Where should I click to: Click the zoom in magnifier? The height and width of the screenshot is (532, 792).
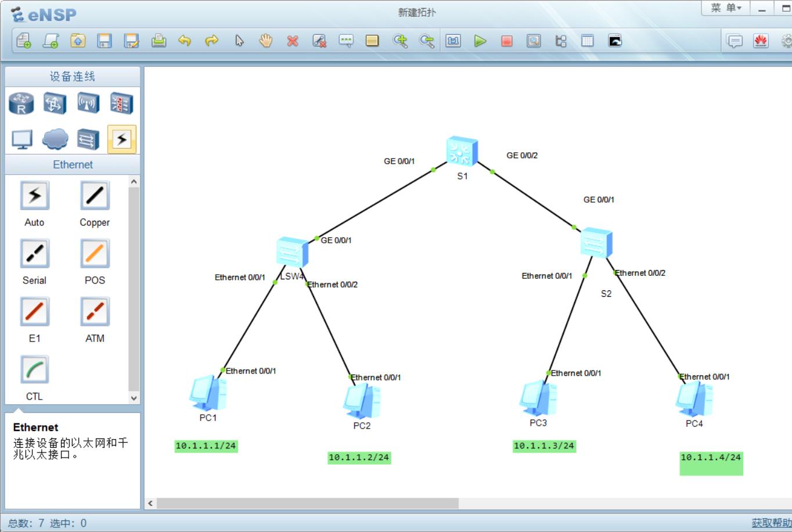point(400,41)
